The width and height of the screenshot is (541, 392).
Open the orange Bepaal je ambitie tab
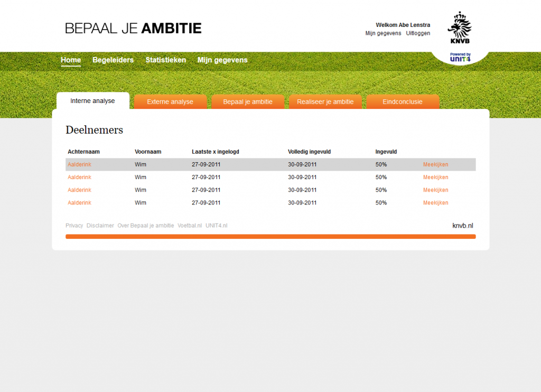tap(248, 102)
